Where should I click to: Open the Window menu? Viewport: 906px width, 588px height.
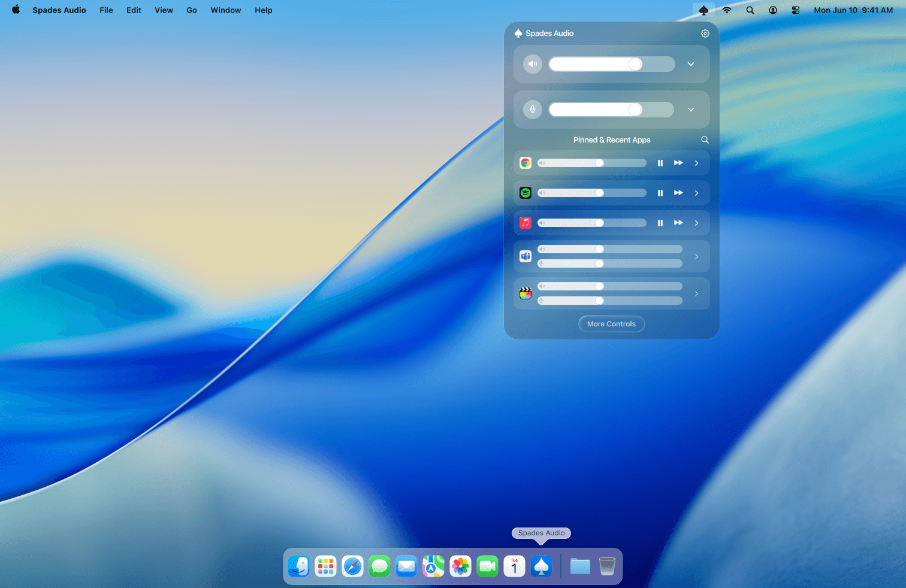[225, 10]
